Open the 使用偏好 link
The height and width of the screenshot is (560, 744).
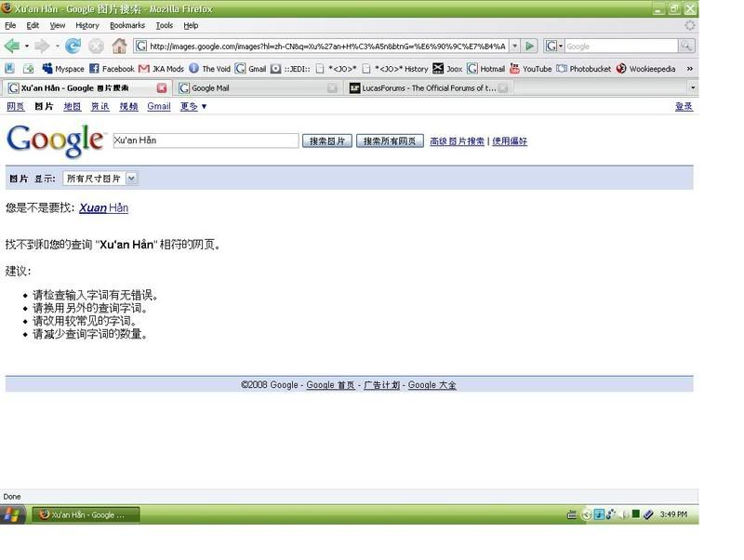(x=510, y=141)
